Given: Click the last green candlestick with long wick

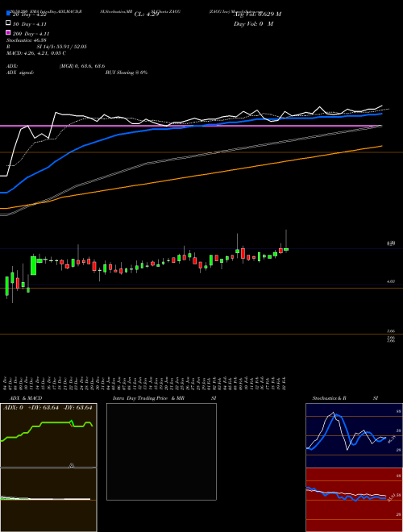Looking at the screenshot, I should click(286, 249).
